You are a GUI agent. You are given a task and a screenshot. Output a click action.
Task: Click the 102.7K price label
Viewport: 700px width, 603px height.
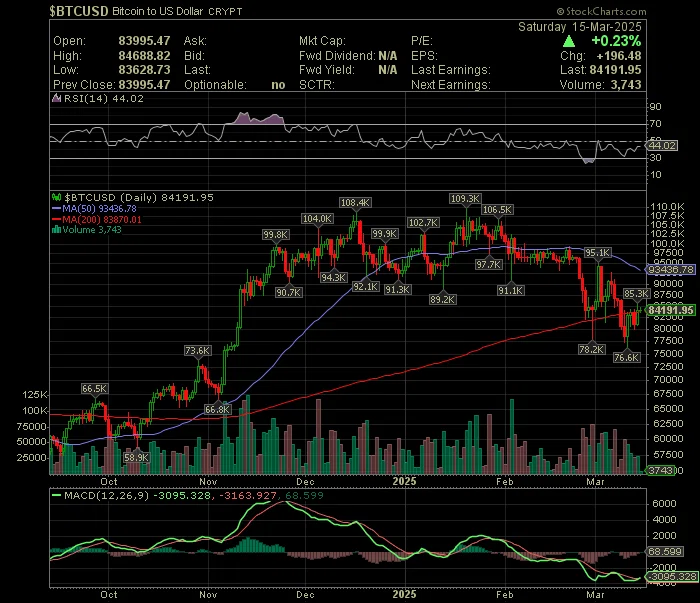[x=424, y=223]
